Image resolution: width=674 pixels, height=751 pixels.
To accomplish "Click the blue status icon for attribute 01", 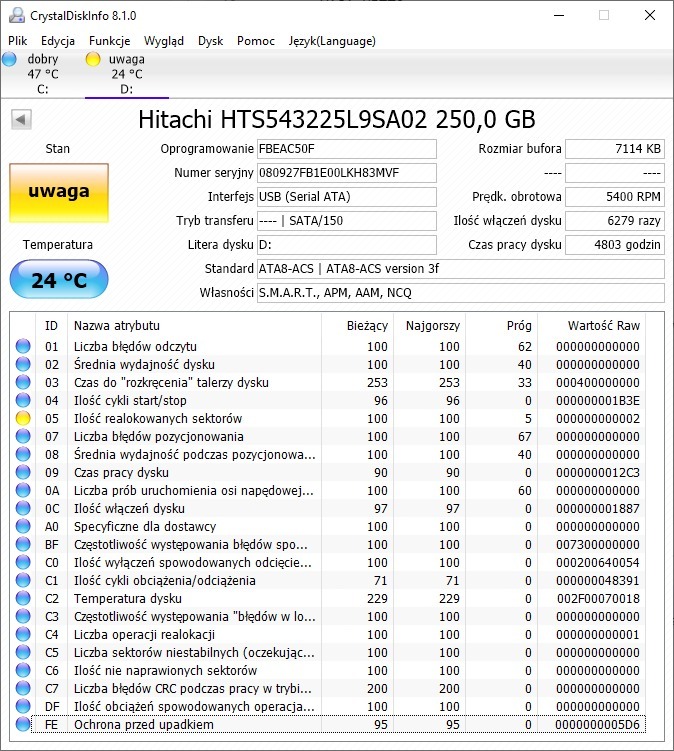I will click(23, 346).
